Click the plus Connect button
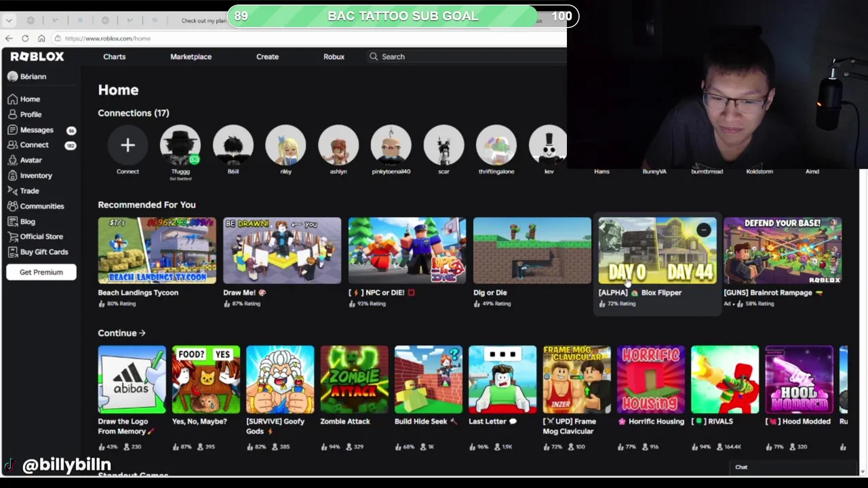This screenshot has height=488, width=868. point(127,145)
